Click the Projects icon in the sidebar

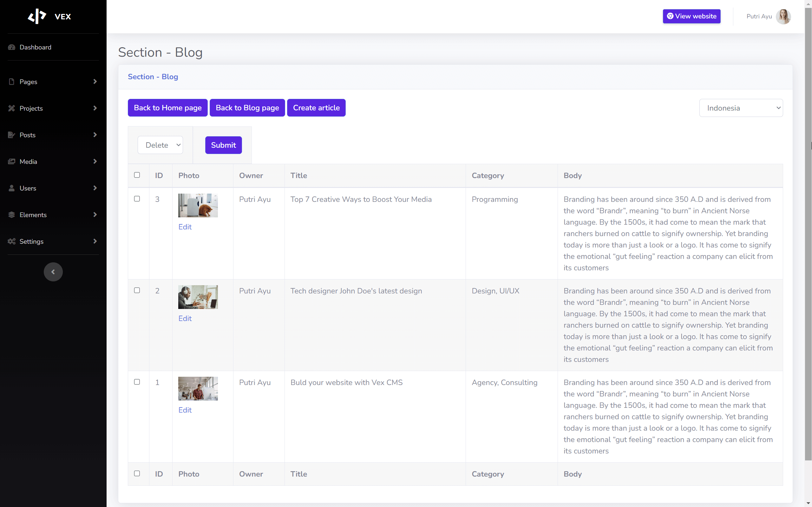pos(11,108)
